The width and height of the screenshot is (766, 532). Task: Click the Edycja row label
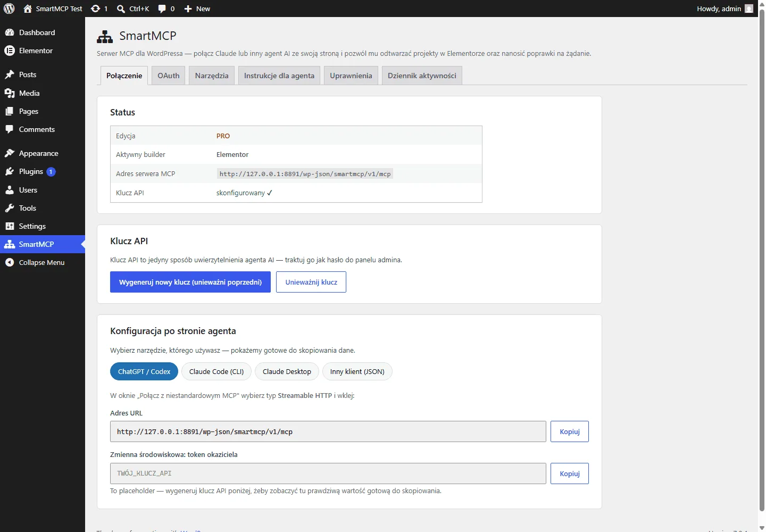[x=126, y=136]
